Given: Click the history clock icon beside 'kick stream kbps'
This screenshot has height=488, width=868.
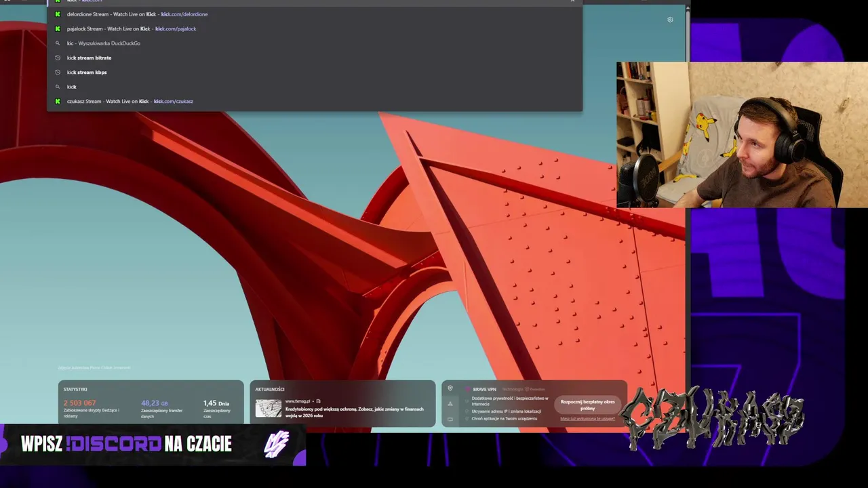Looking at the screenshot, I should click(x=58, y=73).
